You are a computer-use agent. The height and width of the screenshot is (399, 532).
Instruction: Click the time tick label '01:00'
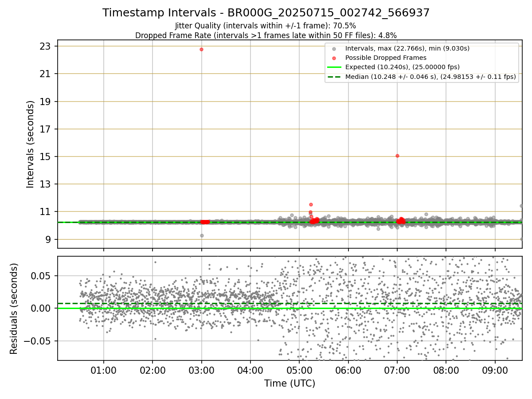pos(104,370)
